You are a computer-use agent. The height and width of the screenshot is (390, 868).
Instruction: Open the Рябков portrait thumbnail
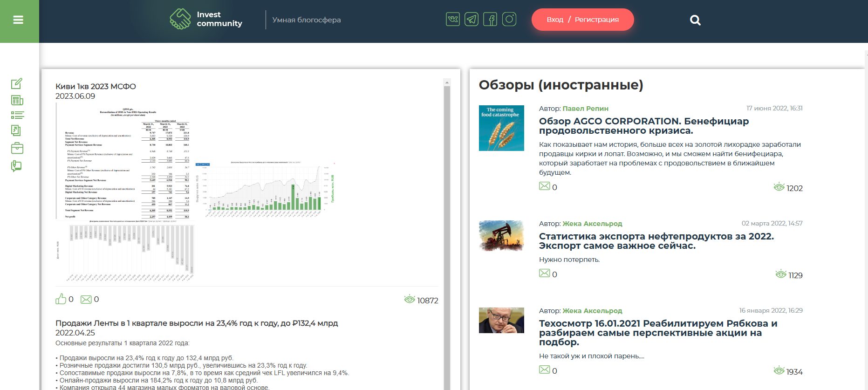501,320
